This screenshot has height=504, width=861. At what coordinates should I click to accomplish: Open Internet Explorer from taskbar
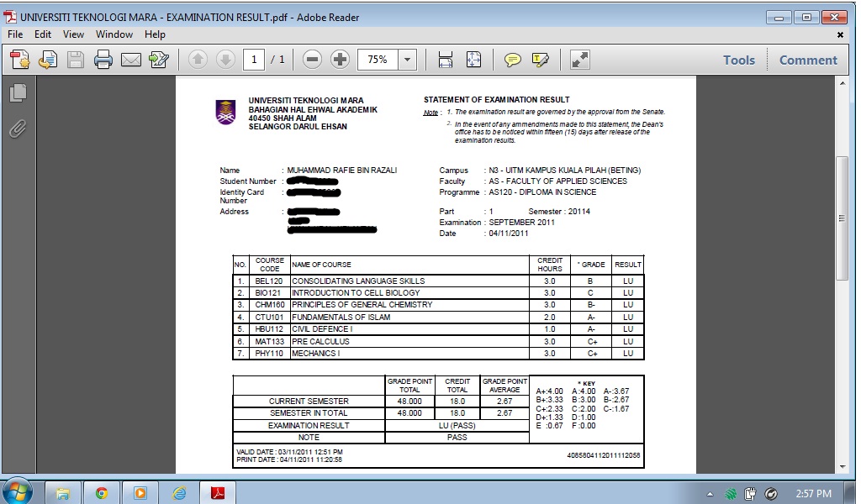pyautogui.click(x=179, y=493)
